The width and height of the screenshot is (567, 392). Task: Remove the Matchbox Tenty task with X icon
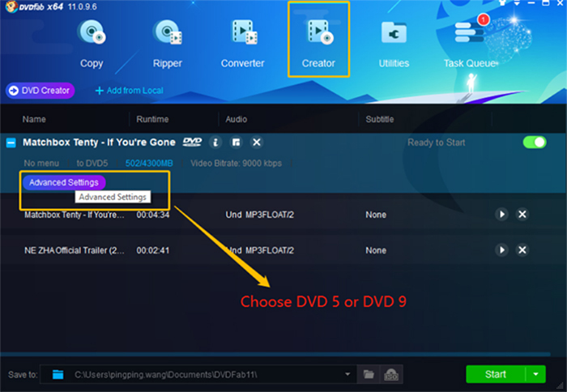tap(257, 143)
